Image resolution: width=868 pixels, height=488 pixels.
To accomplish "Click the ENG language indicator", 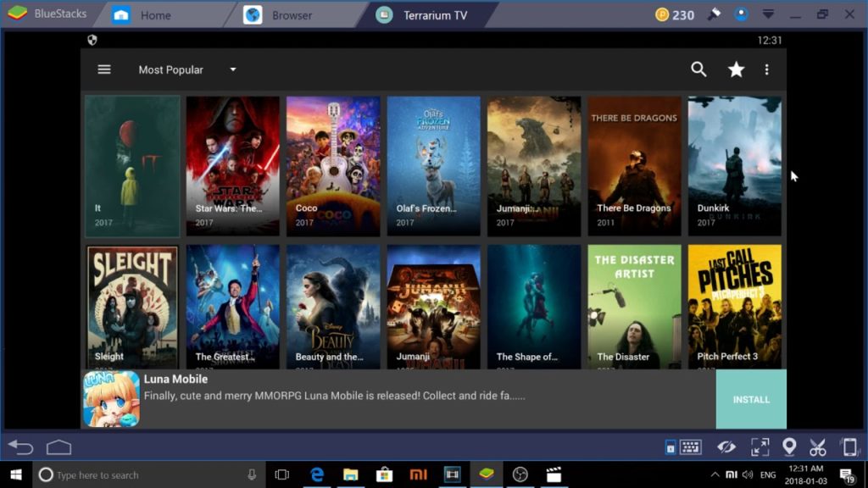I will 768,474.
